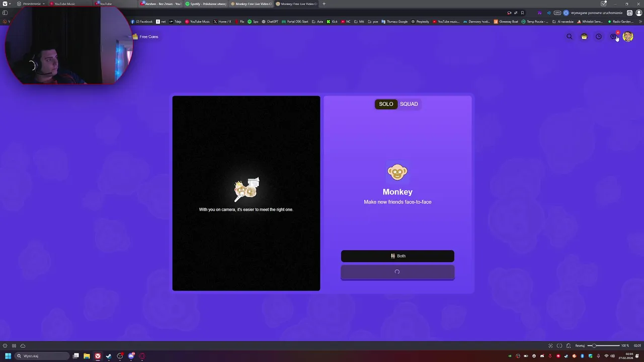Open the Przestrzenie workspaces dropdown
This screenshot has height=362, width=644.
coord(31,4)
